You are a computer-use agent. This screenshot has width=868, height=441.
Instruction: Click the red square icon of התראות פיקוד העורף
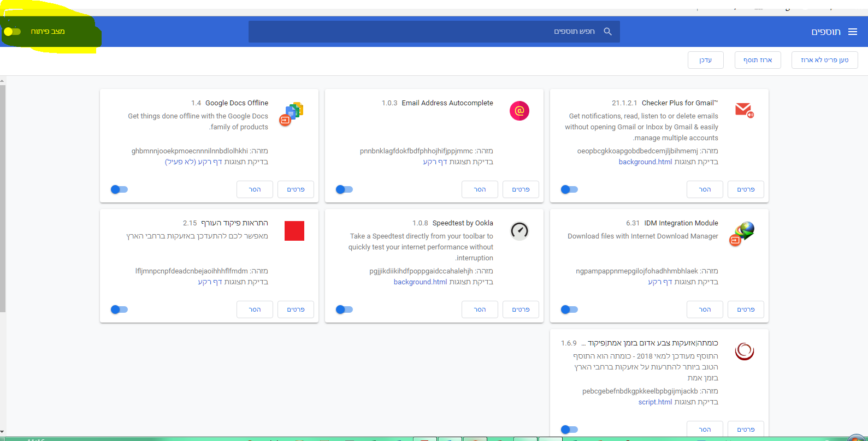294,231
